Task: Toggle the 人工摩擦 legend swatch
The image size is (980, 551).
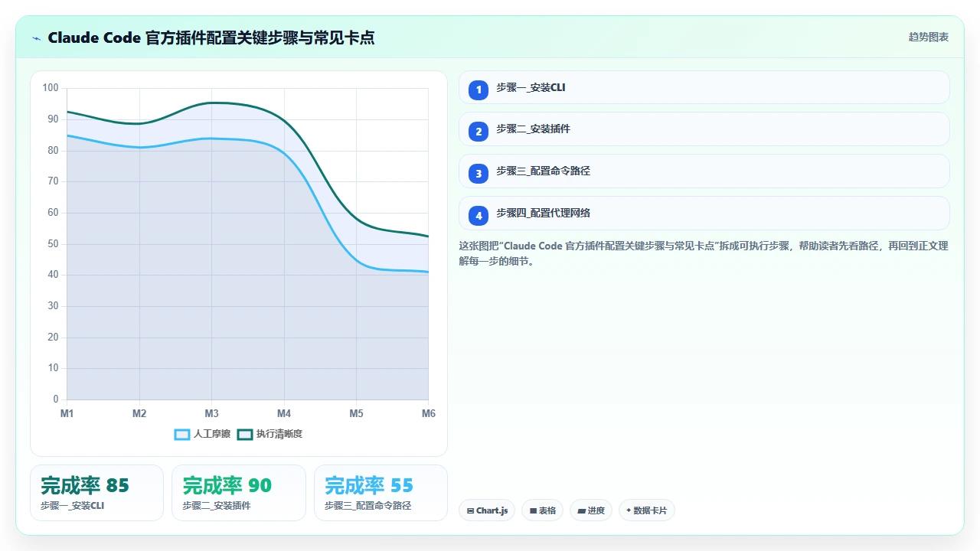Action: [182, 435]
